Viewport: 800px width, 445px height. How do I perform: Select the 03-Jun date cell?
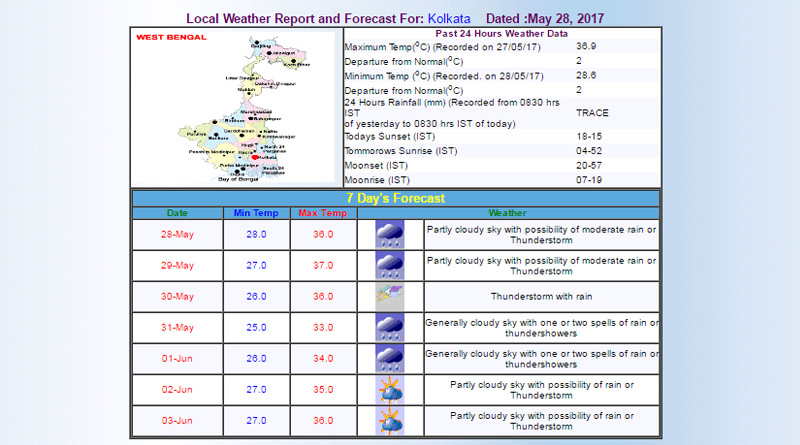(177, 421)
